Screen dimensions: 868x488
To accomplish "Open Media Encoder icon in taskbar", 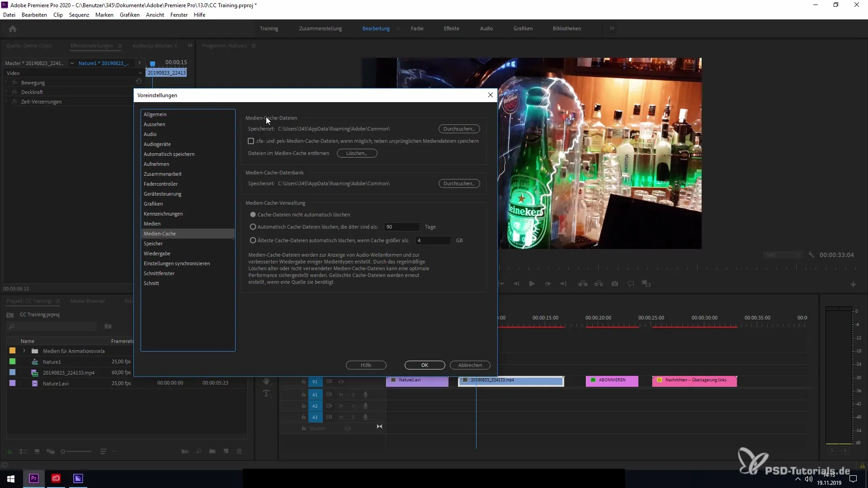I will click(78, 479).
